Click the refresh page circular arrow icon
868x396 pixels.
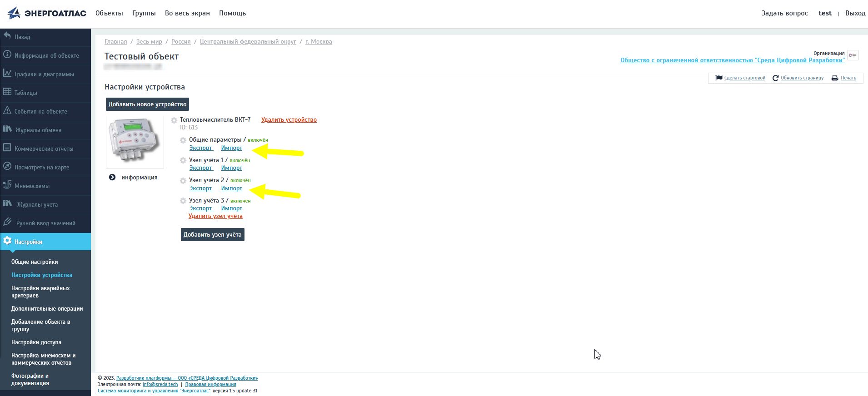coord(776,78)
